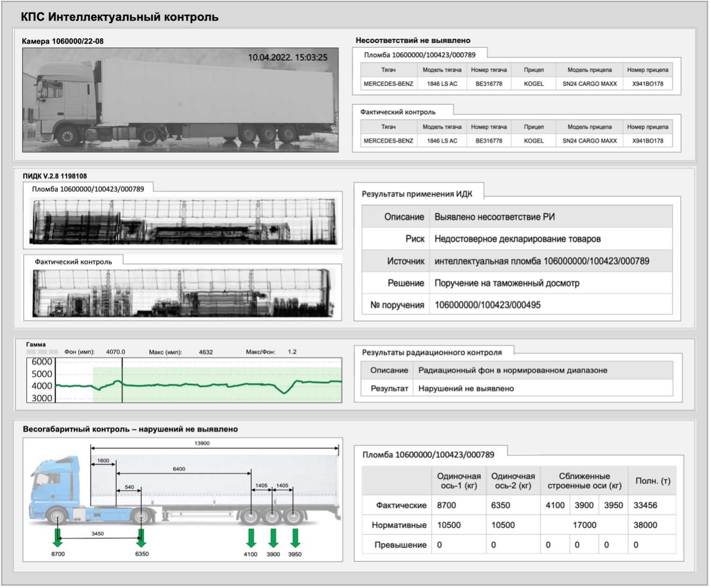
Task: Click the интеллектуальная пломба source value
Action: (x=542, y=261)
